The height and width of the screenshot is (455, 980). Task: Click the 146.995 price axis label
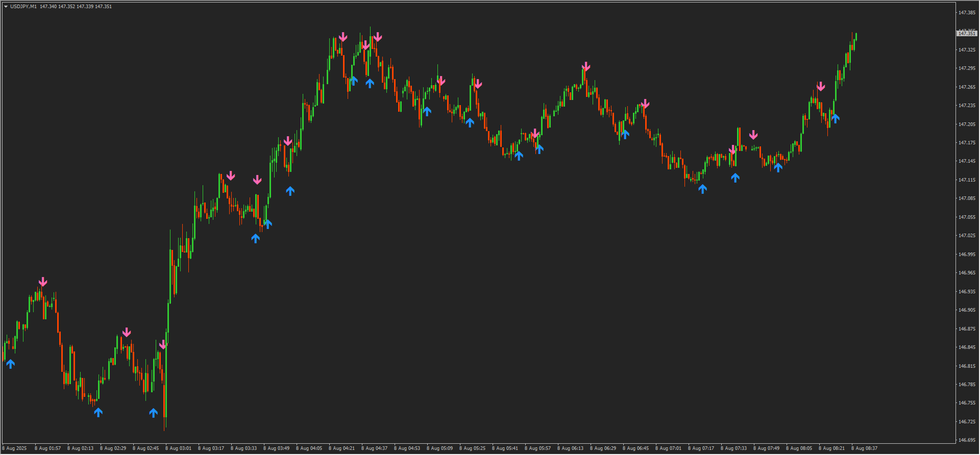[967, 255]
